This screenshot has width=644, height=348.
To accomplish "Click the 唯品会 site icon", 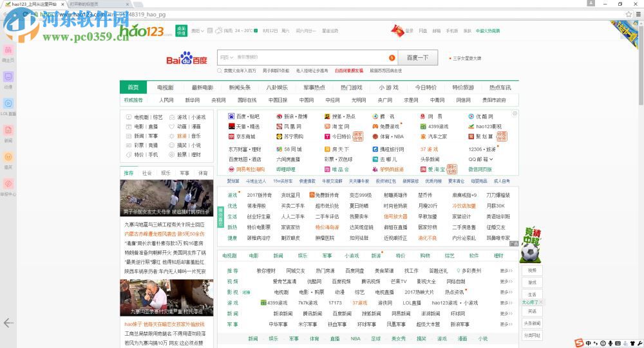I will (327, 169).
